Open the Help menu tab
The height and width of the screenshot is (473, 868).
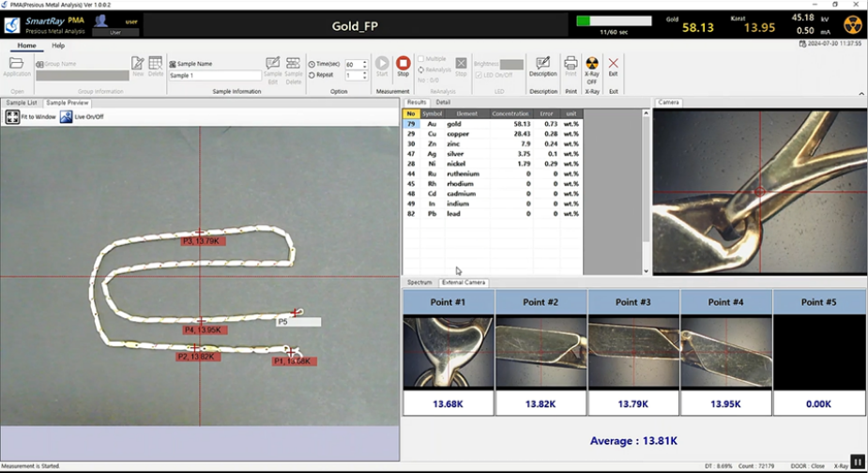coord(58,45)
